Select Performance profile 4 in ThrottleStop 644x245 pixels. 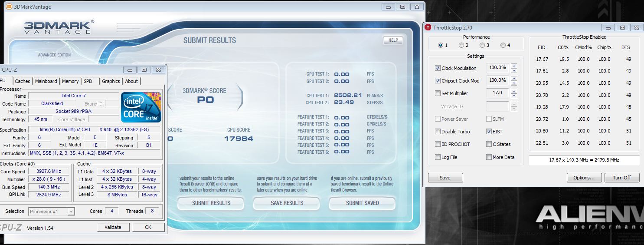[503, 45]
